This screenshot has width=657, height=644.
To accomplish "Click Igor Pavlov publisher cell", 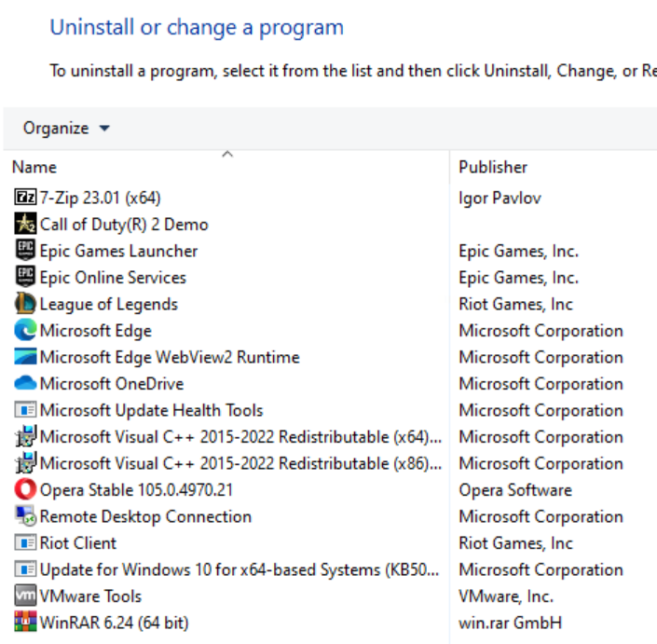I will [500, 198].
